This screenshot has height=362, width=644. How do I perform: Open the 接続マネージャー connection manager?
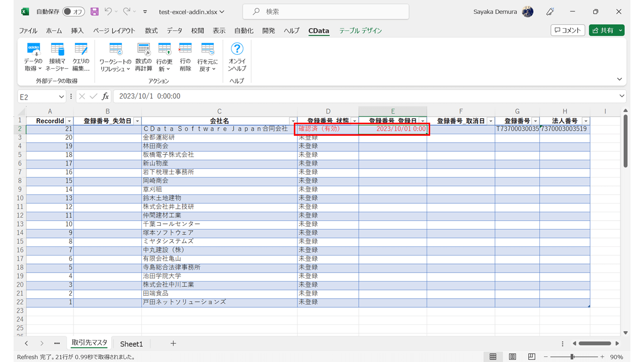coord(57,50)
